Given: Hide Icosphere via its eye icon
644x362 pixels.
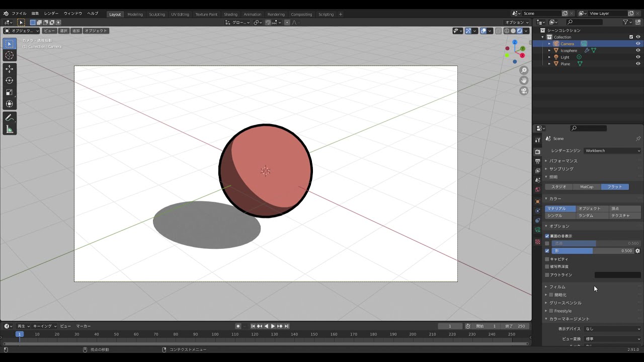Looking at the screenshot, I should [x=638, y=50].
